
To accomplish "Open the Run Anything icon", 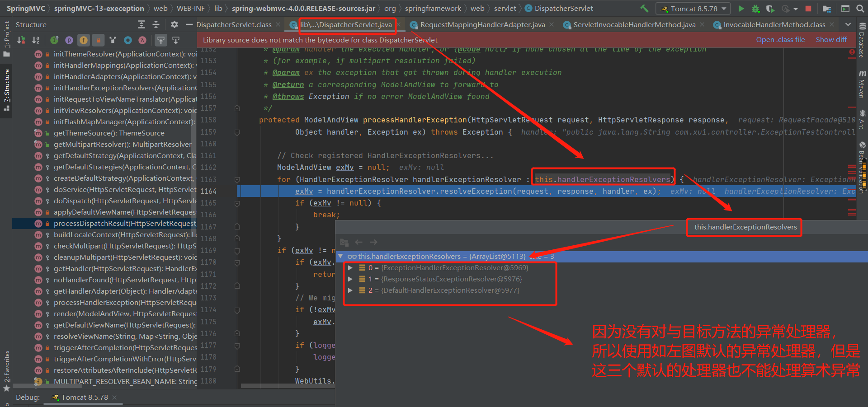I will tap(845, 9).
